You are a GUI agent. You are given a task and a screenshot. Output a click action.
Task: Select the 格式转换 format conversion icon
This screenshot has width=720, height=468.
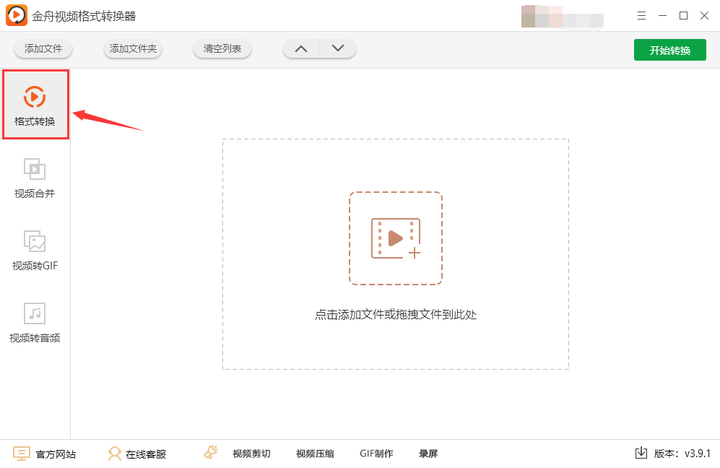click(34, 97)
